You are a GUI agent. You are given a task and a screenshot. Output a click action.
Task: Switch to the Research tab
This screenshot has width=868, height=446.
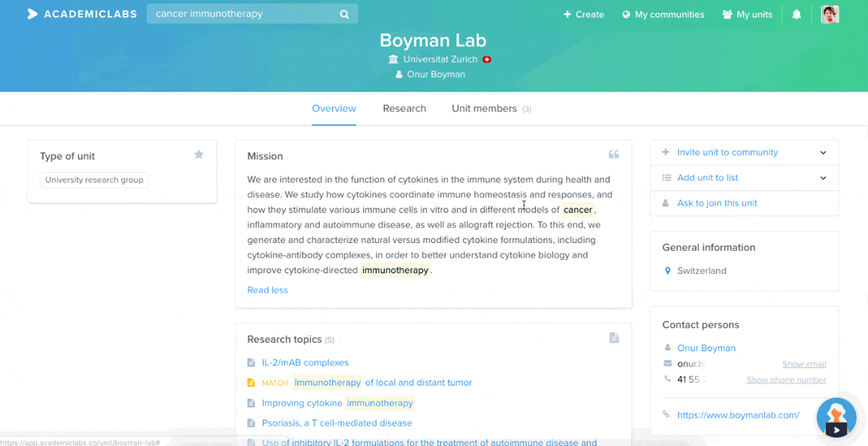404,108
